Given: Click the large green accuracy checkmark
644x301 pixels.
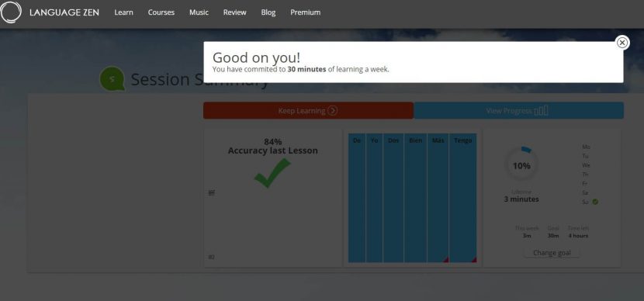Looking at the screenshot, I should 272,173.
